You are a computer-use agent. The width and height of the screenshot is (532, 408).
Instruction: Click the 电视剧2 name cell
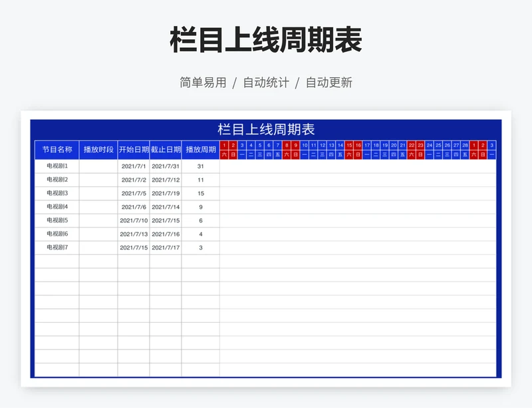click(x=57, y=180)
